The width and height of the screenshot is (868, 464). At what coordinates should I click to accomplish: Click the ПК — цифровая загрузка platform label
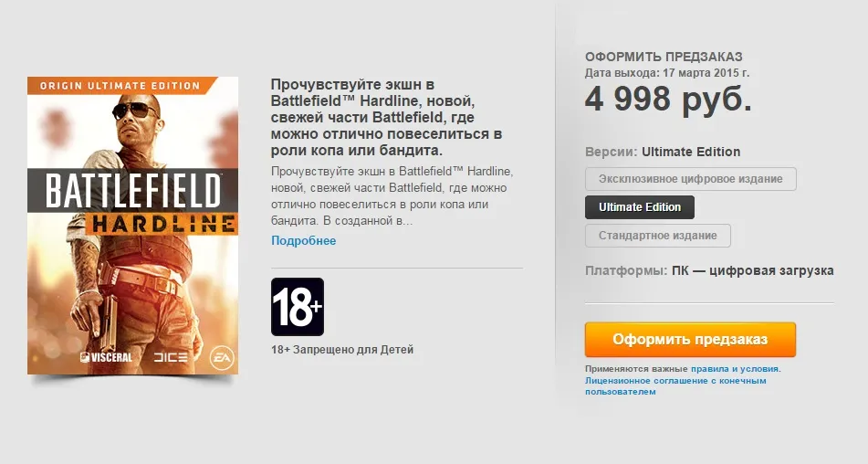[x=753, y=270]
